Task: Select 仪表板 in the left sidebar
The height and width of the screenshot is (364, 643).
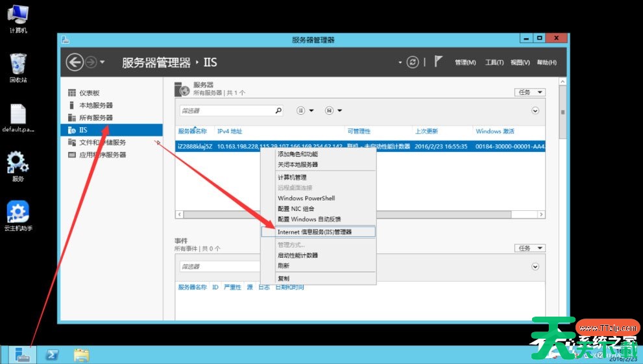Action: pyautogui.click(x=90, y=93)
